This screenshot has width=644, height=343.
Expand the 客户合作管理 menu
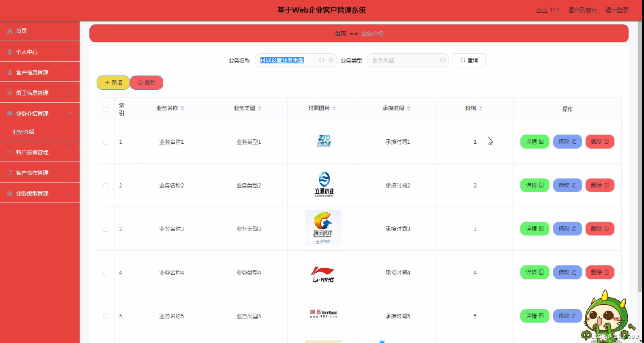pyautogui.click(x=69, y=172)
